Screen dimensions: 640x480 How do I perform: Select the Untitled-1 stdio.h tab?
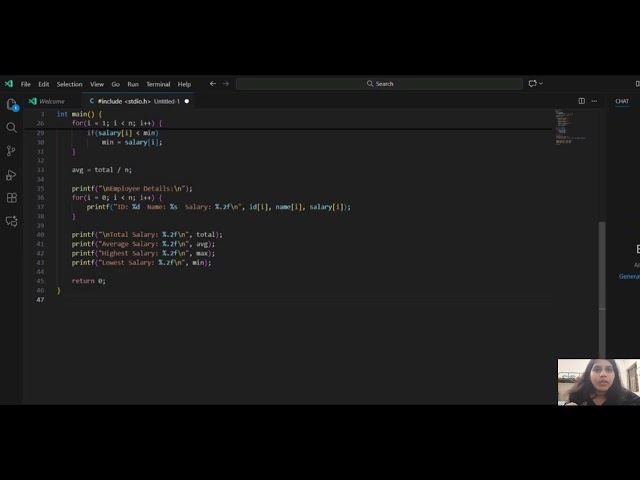[x=138, y=101]
